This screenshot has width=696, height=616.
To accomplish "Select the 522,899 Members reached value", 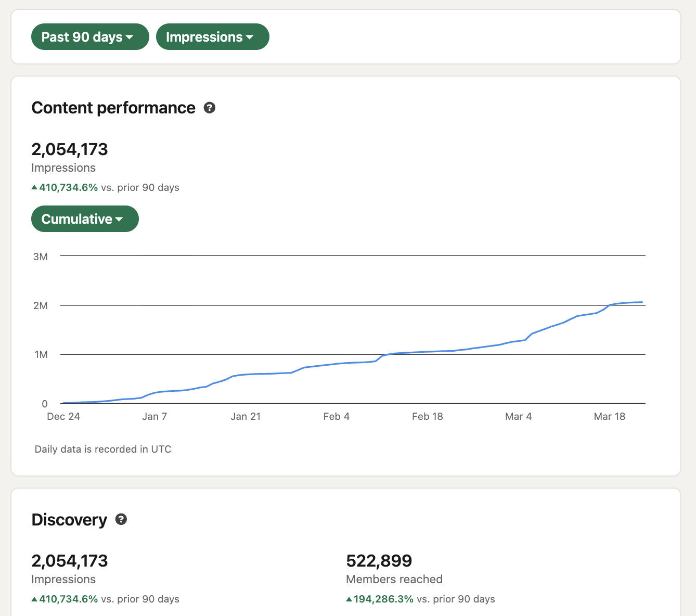I will pyautogui.click(x=379, y=560).
